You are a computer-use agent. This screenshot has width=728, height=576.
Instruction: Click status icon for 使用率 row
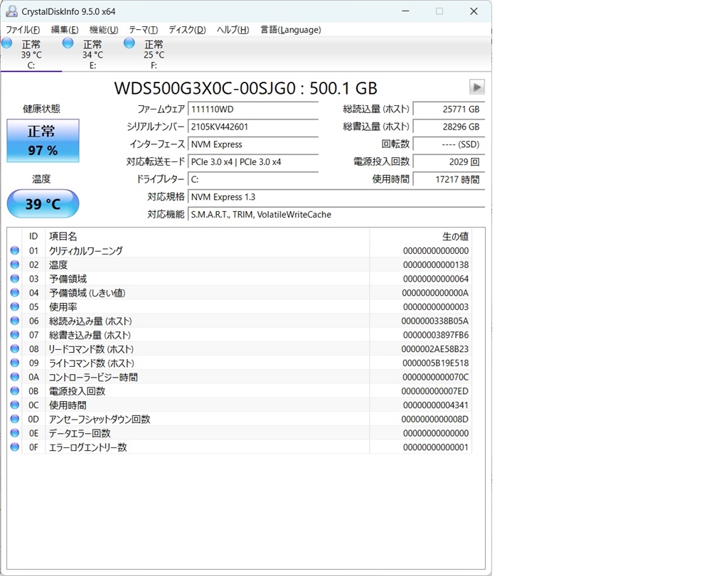tap(15, 306)
